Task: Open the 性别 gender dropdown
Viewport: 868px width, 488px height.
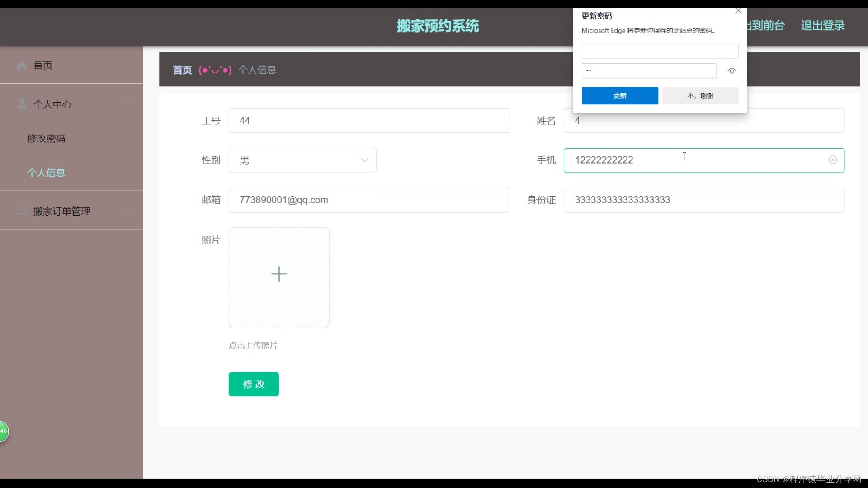Action: [302, 160]
